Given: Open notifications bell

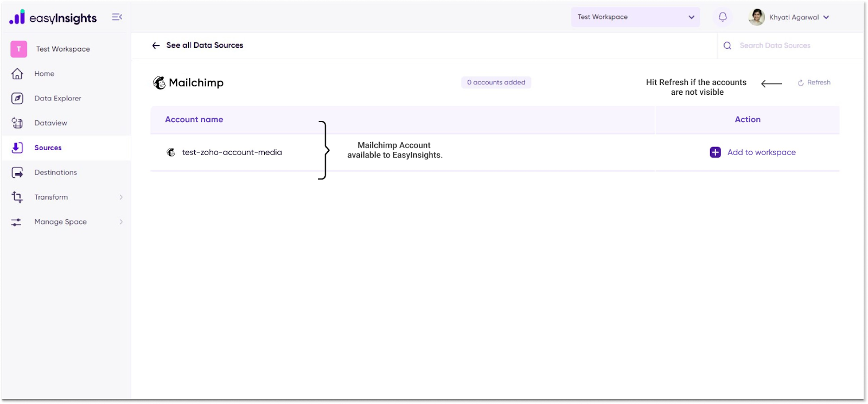Looking at the screenshot, I should 723,17.
